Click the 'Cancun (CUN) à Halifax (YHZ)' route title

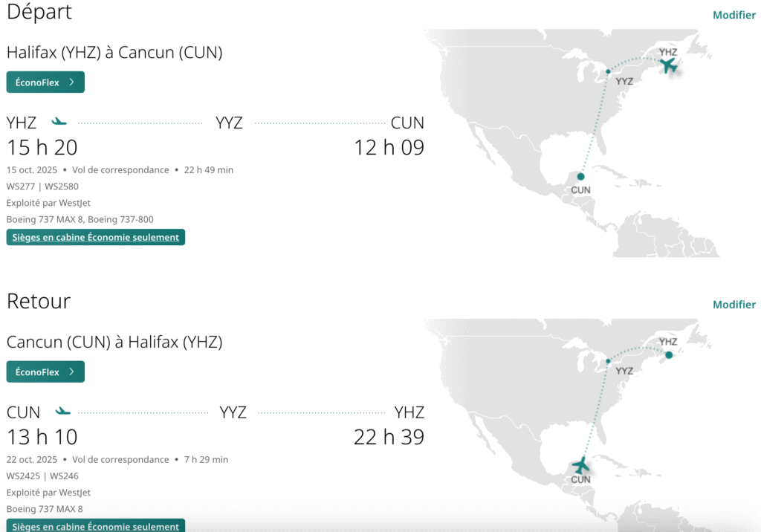pos(114,343)
